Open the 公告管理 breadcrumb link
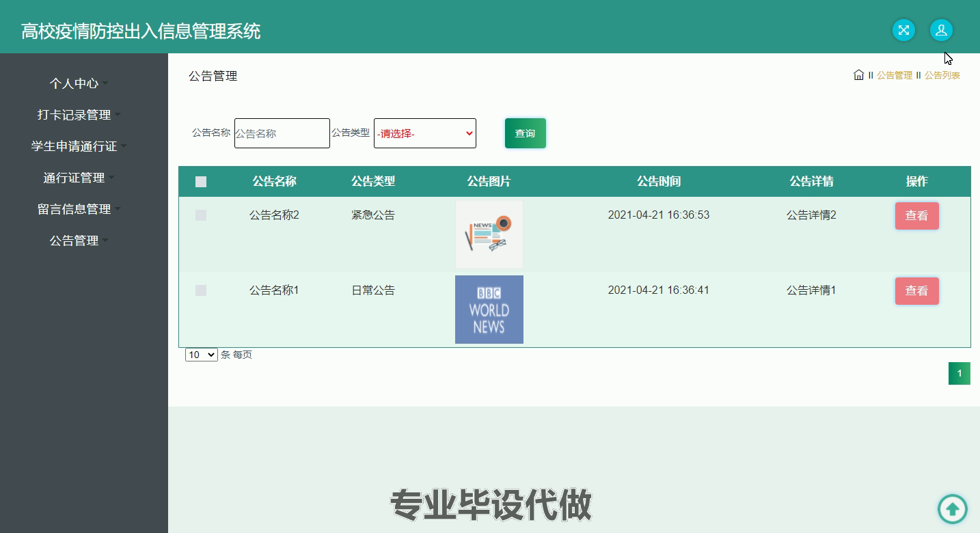980x533 pixels. click(895, 75)
